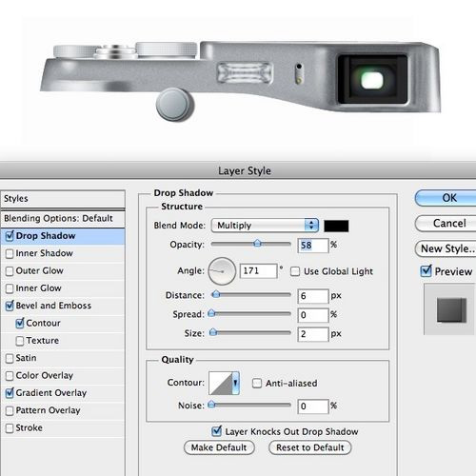Select the Satin style row
Screen dimensions: 476x476
click(63, 358)
